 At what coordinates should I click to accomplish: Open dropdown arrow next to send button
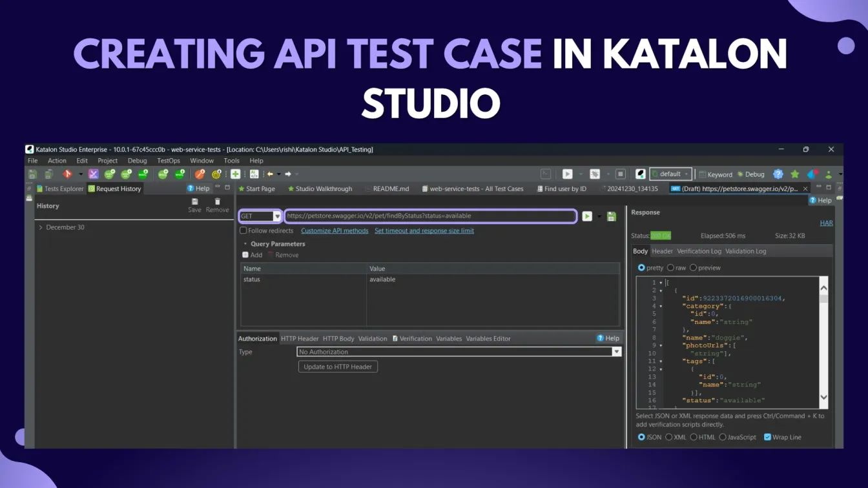(599, 216)
